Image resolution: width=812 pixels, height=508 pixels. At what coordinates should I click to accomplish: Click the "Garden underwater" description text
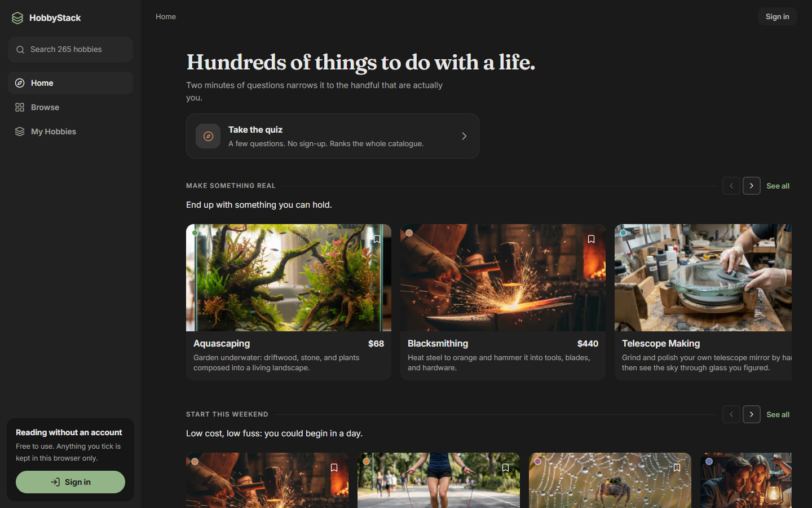276,363
